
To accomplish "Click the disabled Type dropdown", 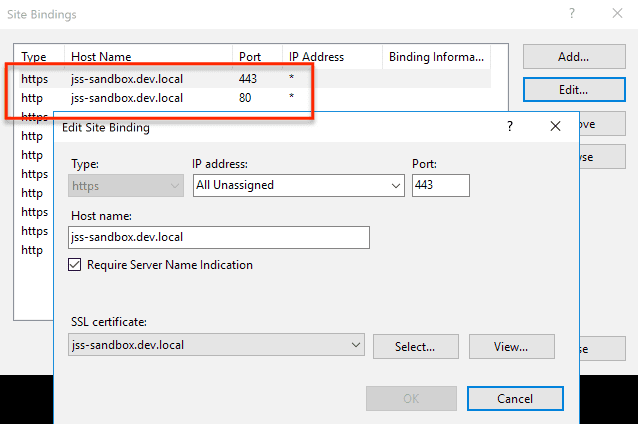I will [x=126, y=185].
